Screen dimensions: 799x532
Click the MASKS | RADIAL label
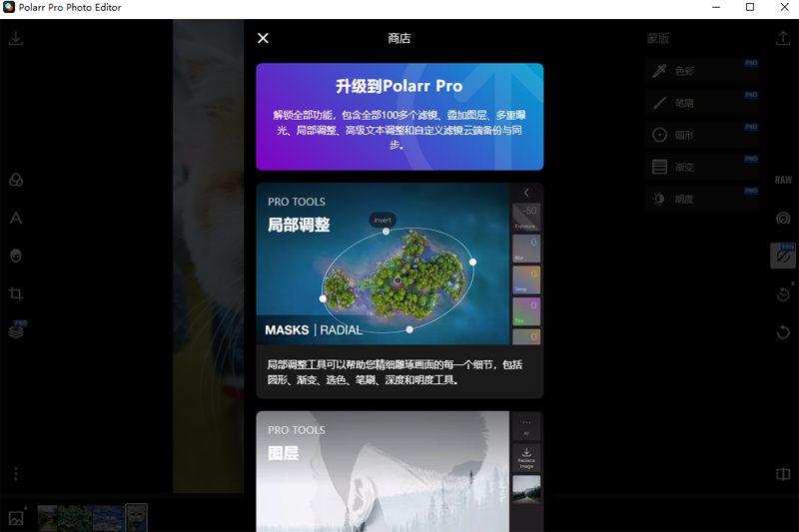[x=314, y=330]
